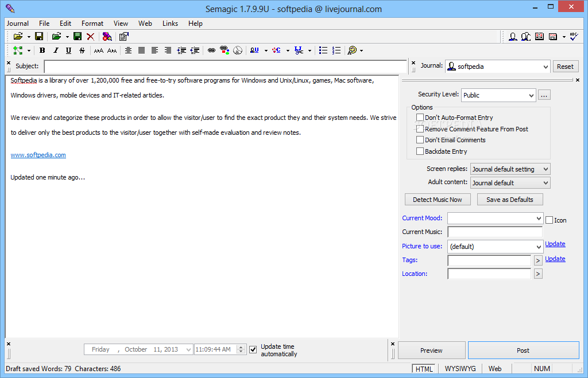The height and width of the screenshot is (378, 588).
Task: Toggle underline formatting
Action: [68, 50]
